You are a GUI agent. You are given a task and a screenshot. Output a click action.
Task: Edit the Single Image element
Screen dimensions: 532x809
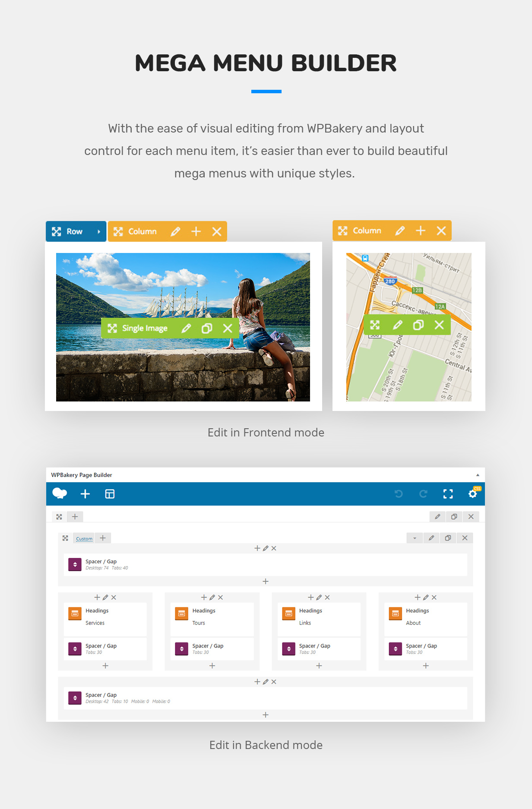186,329
